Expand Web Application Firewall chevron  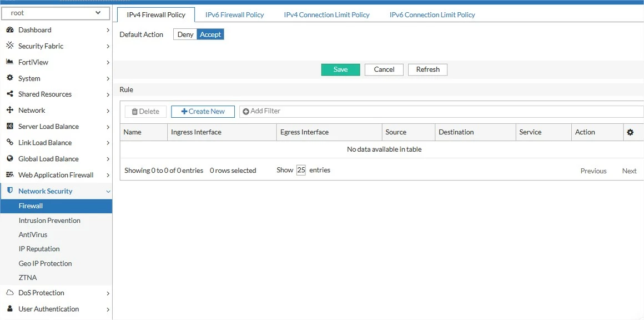click(108, 175)
